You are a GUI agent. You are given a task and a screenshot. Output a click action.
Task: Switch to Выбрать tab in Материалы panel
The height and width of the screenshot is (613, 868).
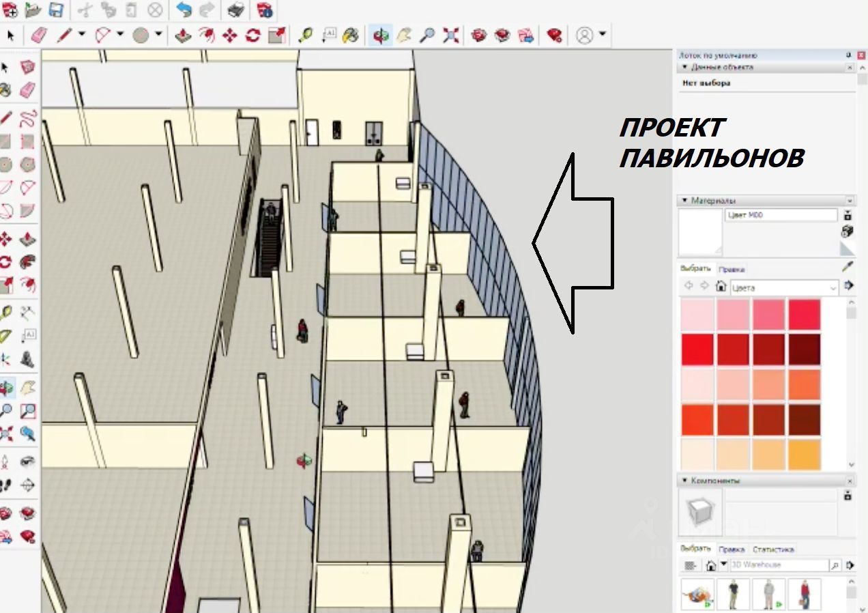point(695,268)
